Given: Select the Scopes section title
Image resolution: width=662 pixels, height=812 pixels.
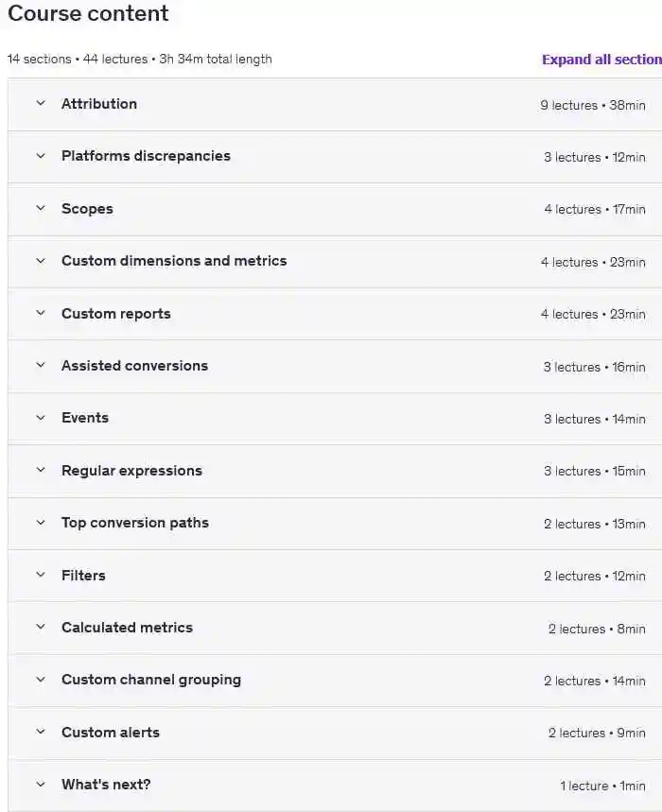Looking at the screenshot, I should click(x=87, y=209).
